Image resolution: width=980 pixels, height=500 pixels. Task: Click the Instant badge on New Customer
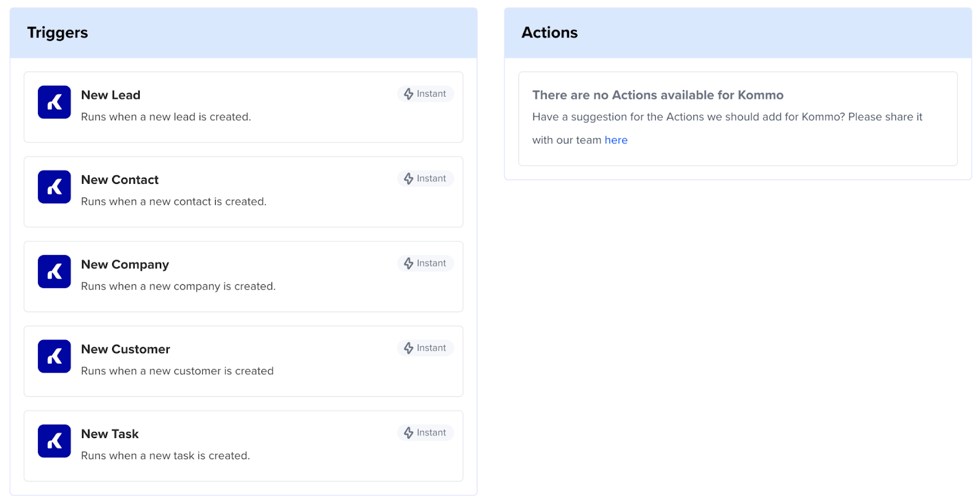[x=425, y=347]
